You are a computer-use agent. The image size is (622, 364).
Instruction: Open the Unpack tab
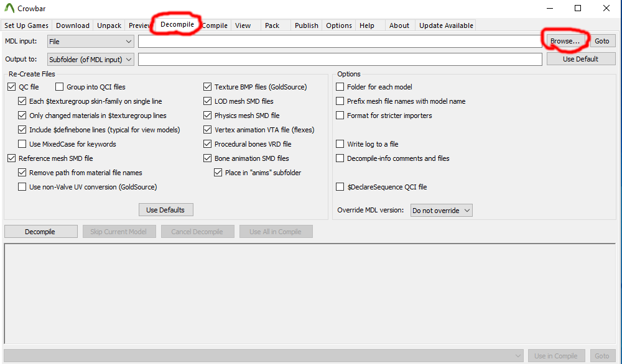coord(109,25)
